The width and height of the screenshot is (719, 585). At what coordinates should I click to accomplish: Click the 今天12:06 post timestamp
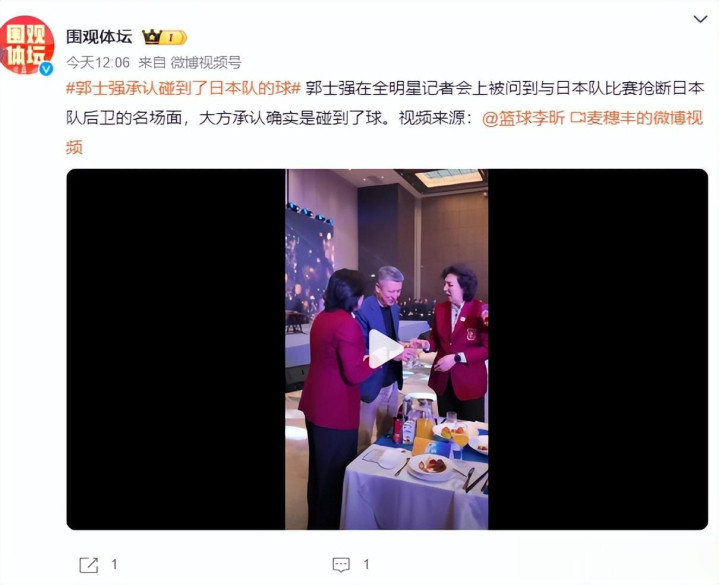98,62
